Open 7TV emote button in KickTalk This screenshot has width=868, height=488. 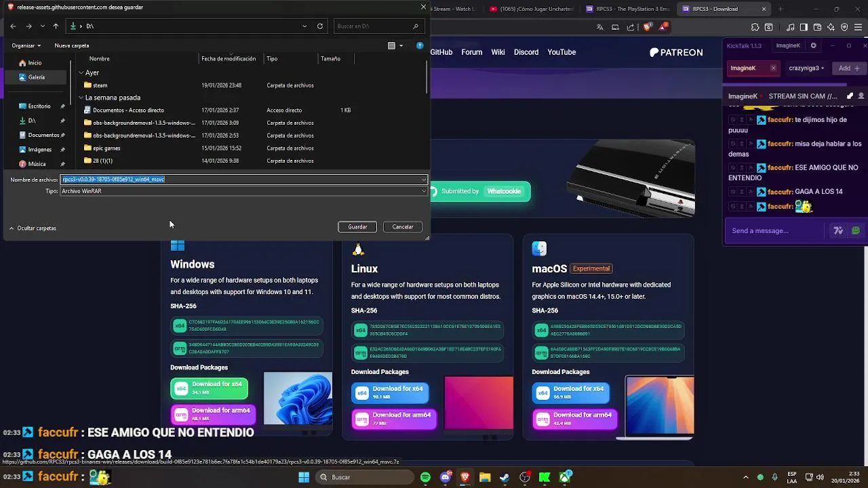tap(838, 230)
